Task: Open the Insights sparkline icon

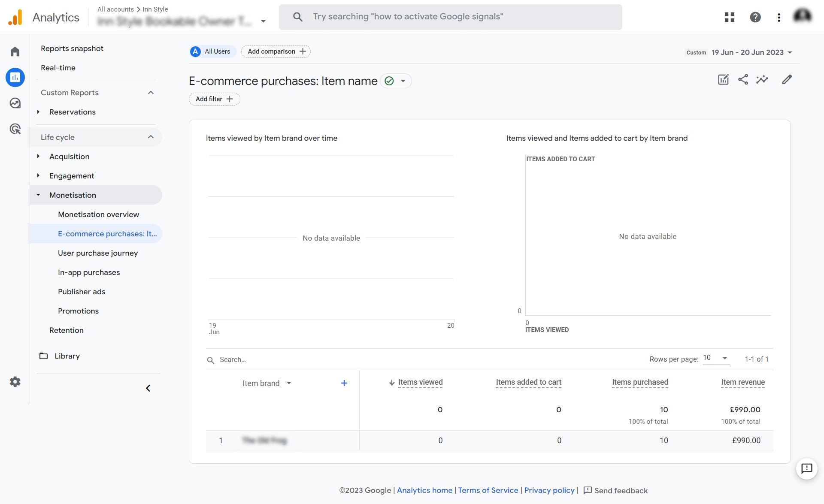Action: coord(762,80)
